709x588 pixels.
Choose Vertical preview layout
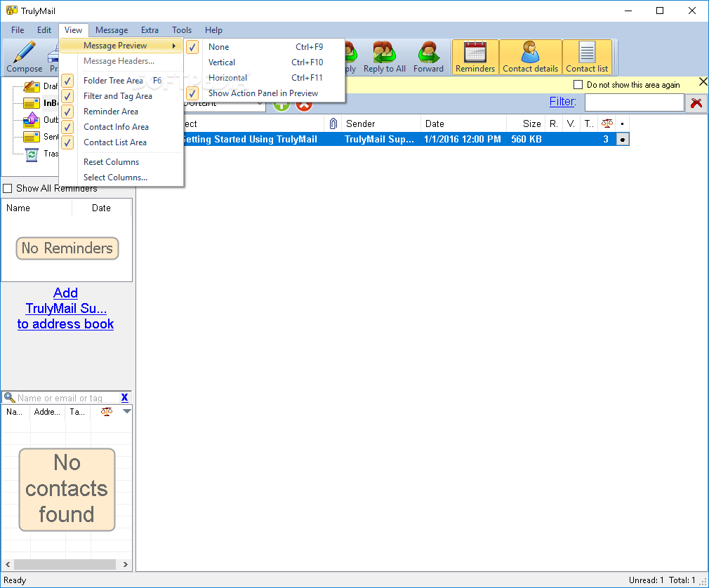click(265, 62)
